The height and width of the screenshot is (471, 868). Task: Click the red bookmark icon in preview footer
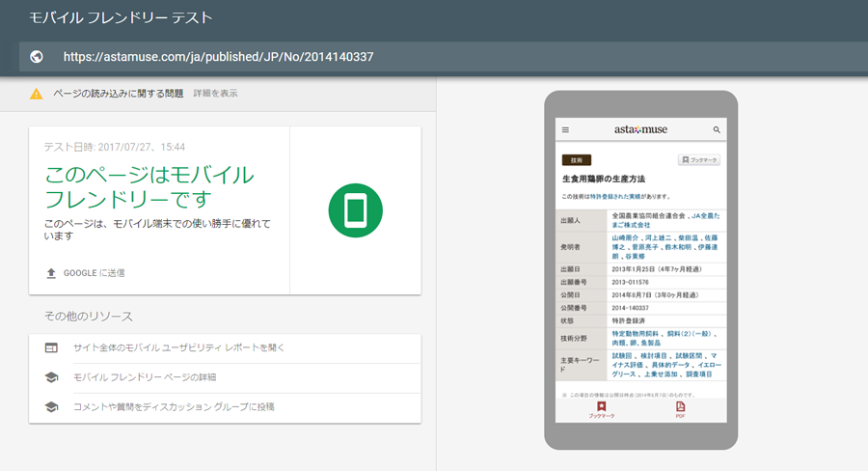point(601,406)
